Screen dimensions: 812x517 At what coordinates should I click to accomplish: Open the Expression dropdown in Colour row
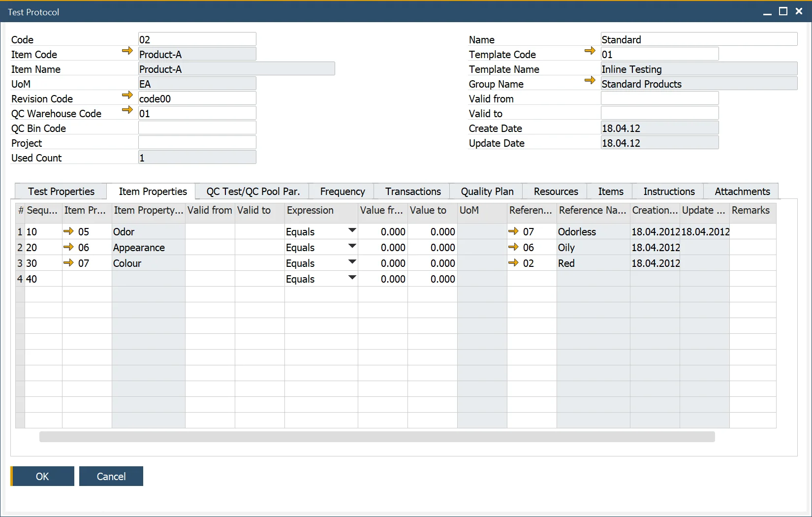[352, 262]
